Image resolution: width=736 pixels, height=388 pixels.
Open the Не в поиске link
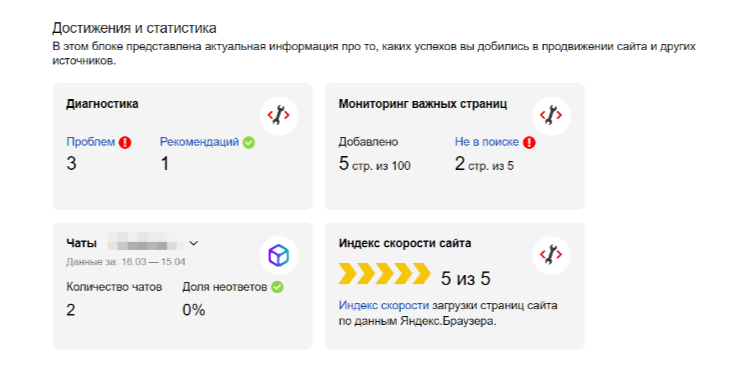pyautogui.click(x=487, y=142)
